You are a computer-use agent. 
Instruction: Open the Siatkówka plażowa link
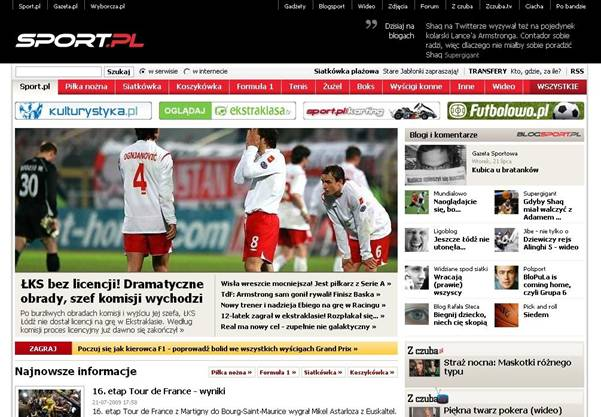pyautogui.click(x=346, y=71)
